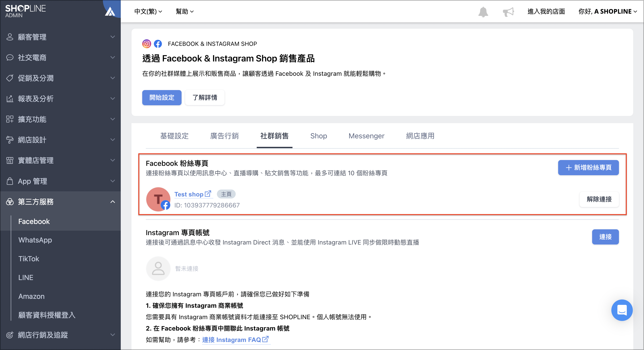644x350 pixels.
Task: Expand the 擴充功能 menu chevron
Action: point(113,119)
